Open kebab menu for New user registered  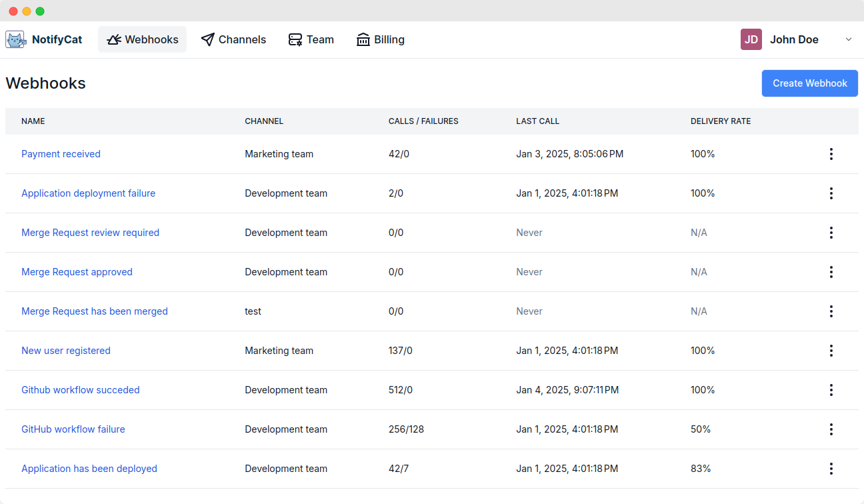(831, 351)
